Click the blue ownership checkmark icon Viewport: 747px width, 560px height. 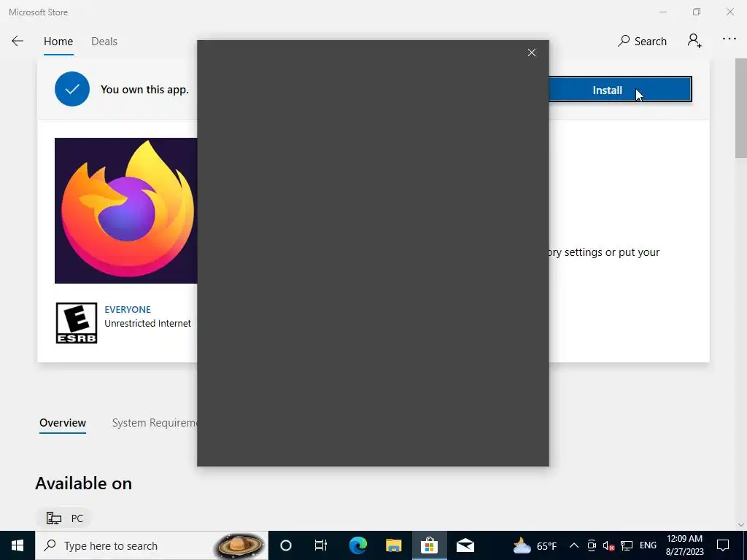click(72, 89)
